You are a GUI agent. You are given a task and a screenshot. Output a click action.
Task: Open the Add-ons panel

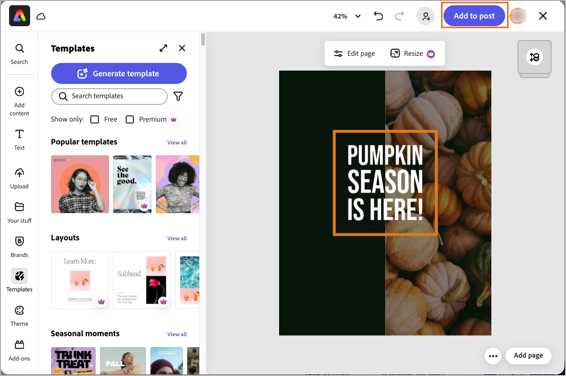click(x=19, y=350)
